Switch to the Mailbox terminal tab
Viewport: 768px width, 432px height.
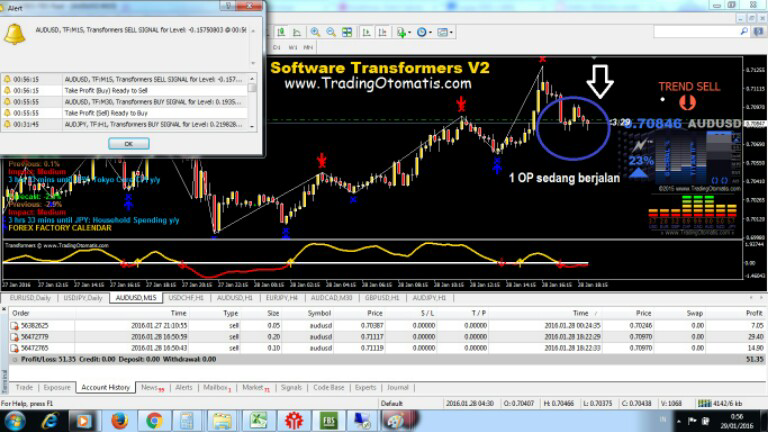pyautogui.click(x=216, y=387)
